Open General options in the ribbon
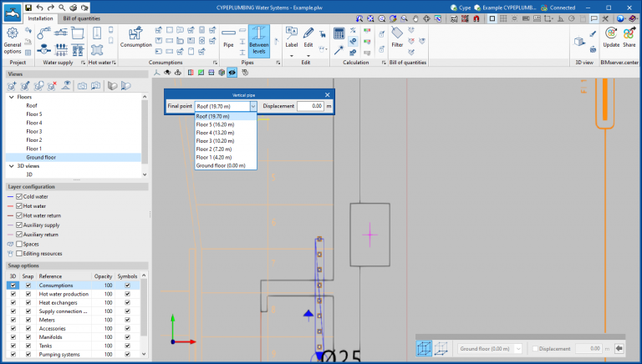 coord(13,40)
